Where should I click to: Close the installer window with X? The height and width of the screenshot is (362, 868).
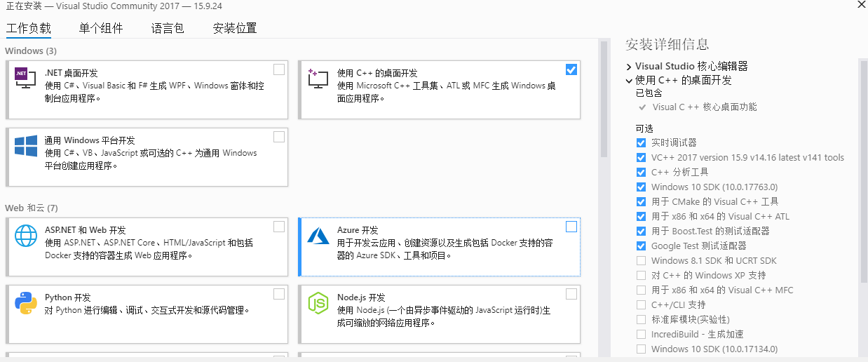click(861, 4)
